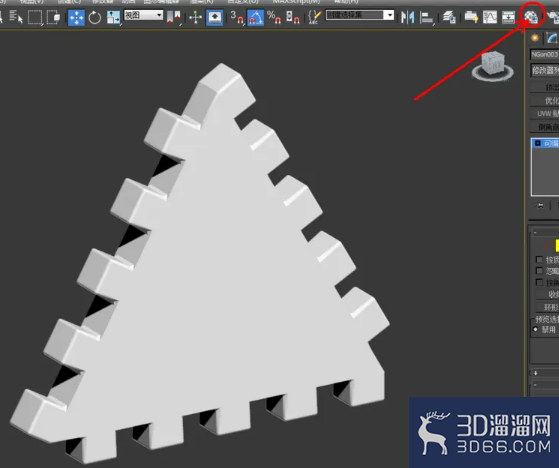Screen dimensions: 559x468
Task: Click the 收缩 button
Action: click(547, 295)
